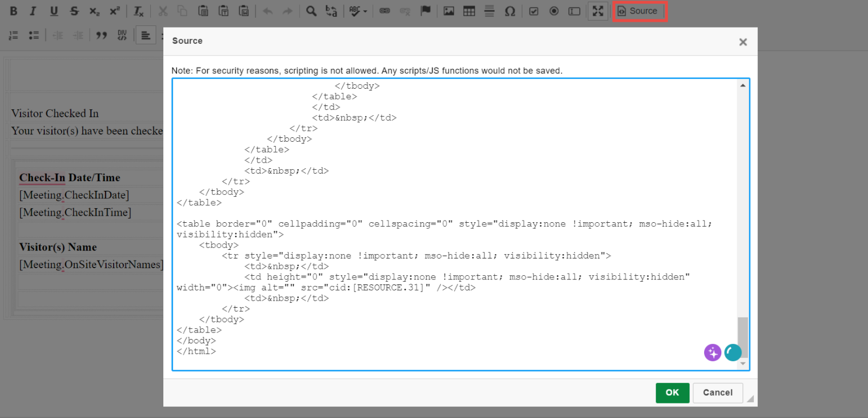
Task: Insert horizontal line icon
Action: [x=489, y=11]
